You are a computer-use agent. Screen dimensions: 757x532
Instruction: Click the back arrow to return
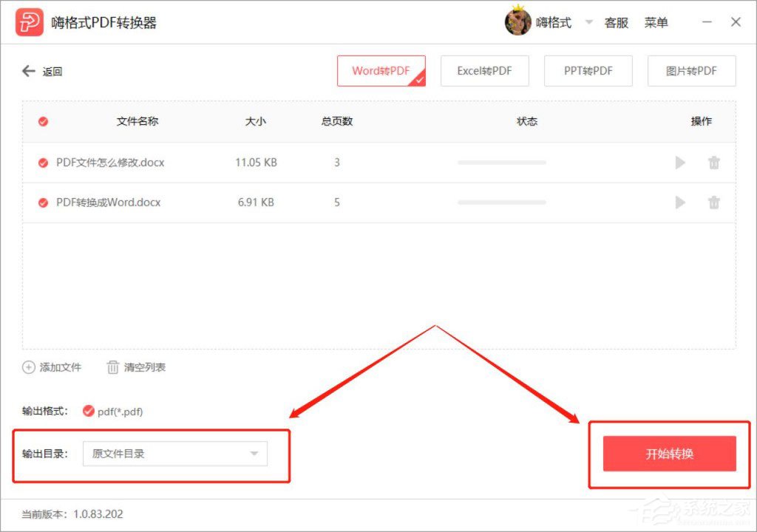click(x=28, y=71)
